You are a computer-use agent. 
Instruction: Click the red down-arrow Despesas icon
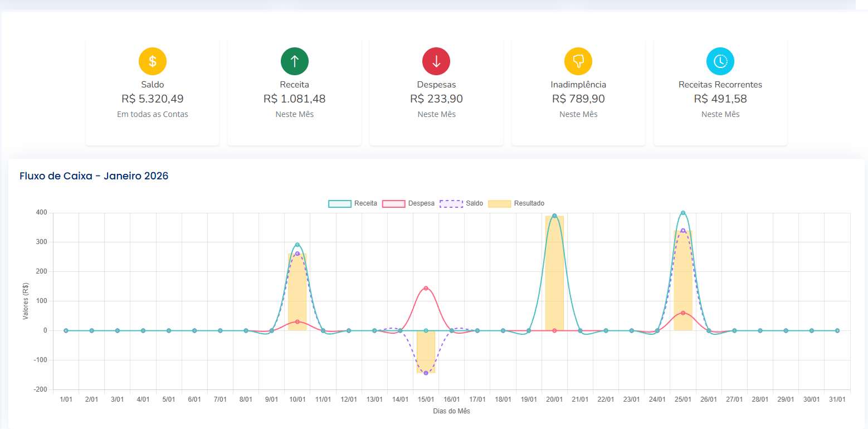436,61
